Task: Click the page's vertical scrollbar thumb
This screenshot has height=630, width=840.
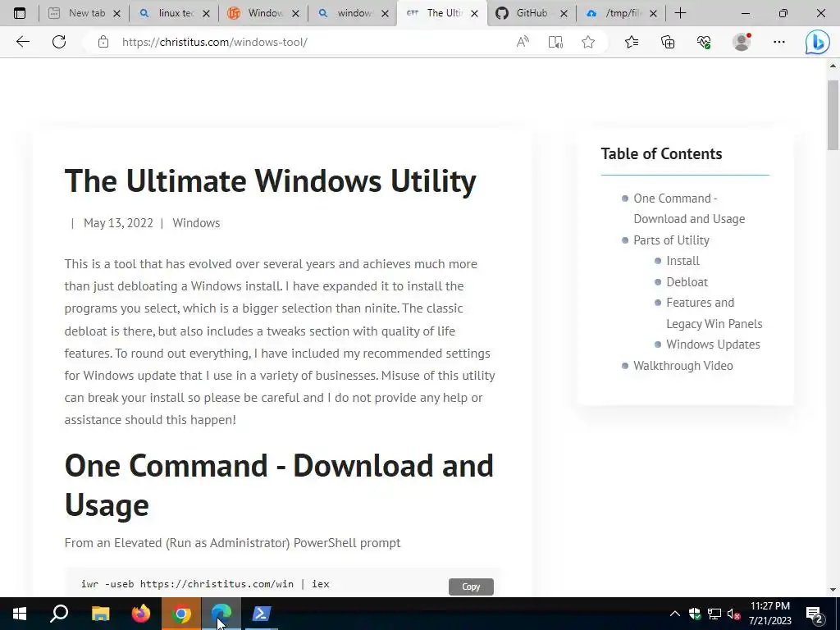Action: coord(833,115)
